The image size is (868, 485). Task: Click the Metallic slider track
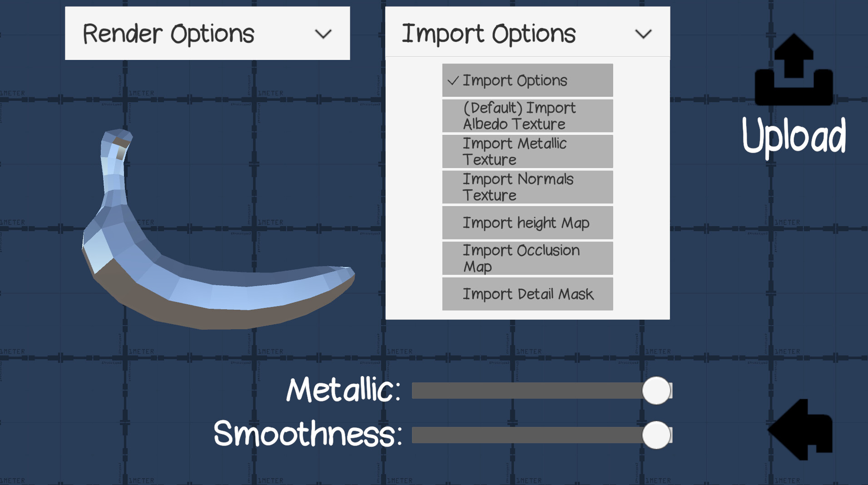pos(522,391)
